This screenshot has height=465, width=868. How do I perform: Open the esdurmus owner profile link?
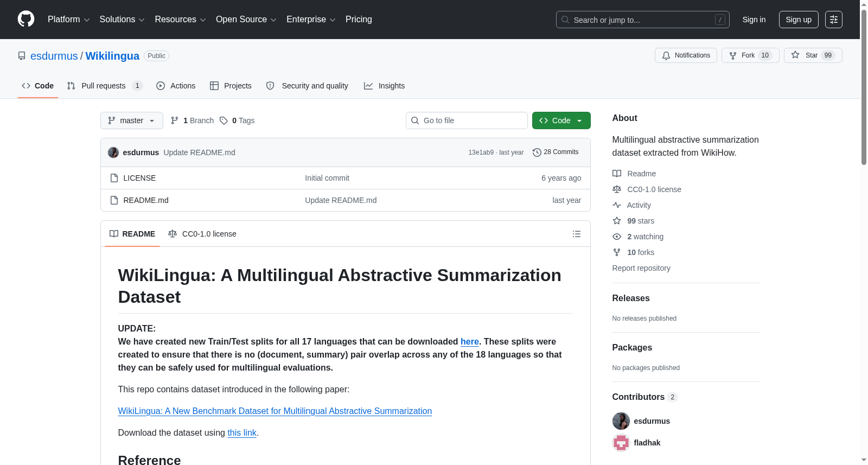[54, 56]
